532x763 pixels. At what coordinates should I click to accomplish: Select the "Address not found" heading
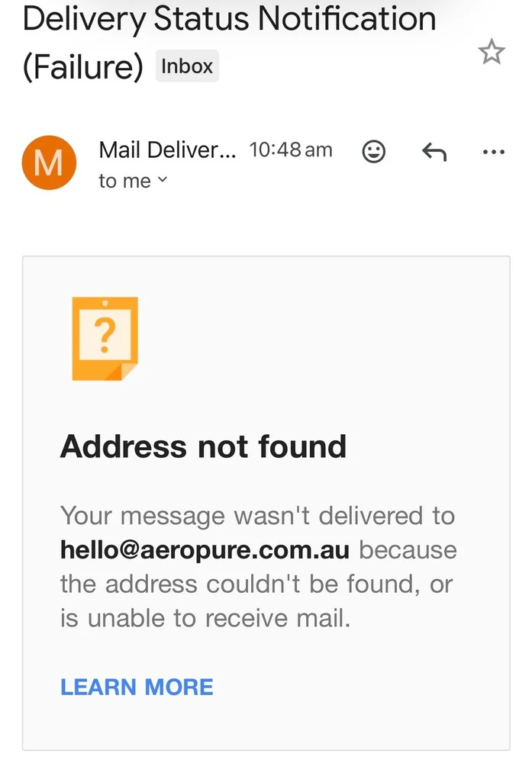pos(203,446)
